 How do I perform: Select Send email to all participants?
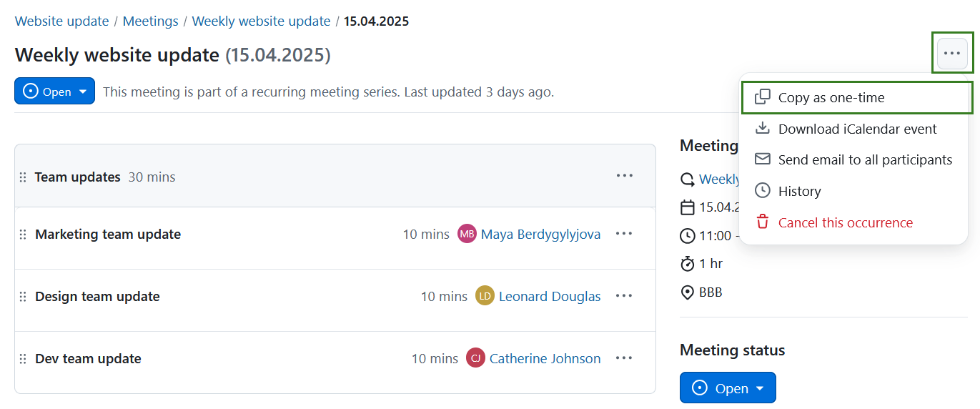point(865,160)
